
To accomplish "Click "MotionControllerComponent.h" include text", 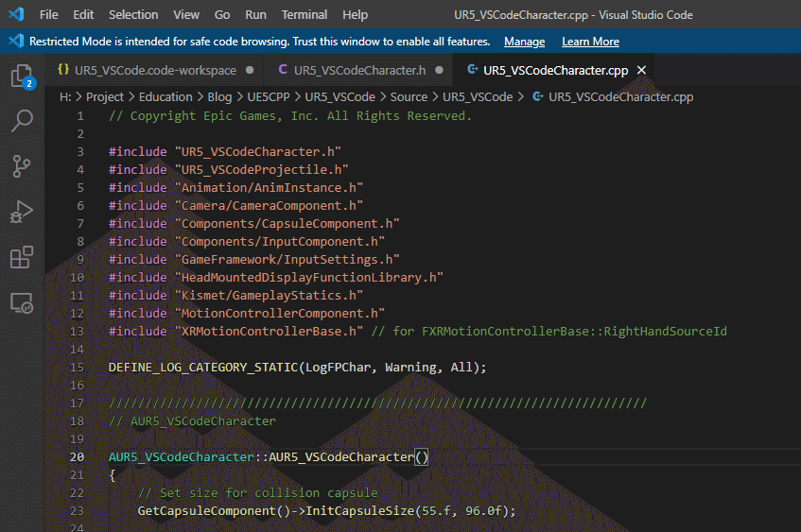I will click(x=280, y=313).
